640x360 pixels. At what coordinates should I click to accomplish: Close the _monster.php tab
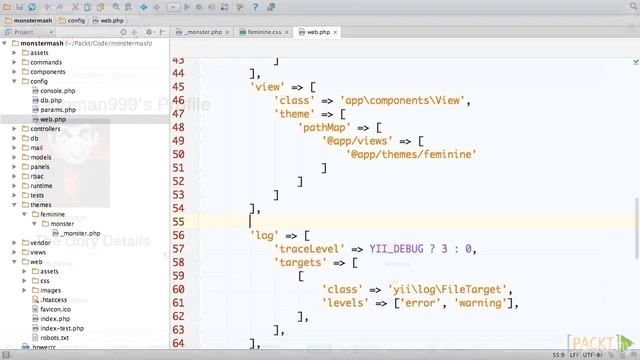(x=227, y=32)
